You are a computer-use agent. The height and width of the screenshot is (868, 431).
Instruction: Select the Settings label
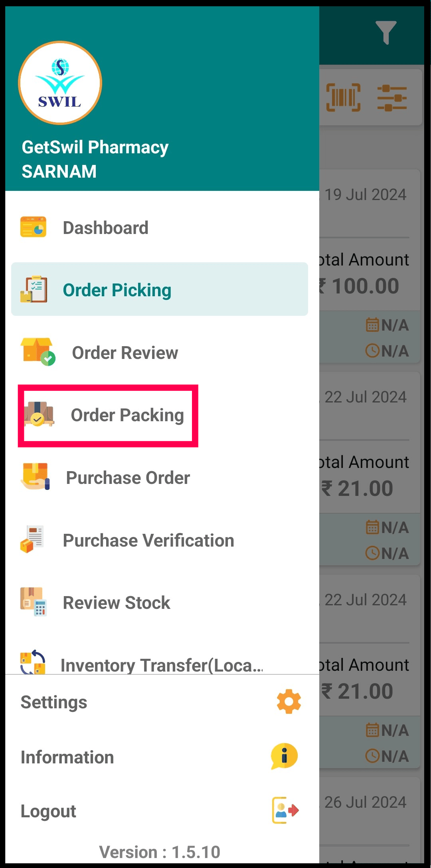coord(54,702)
